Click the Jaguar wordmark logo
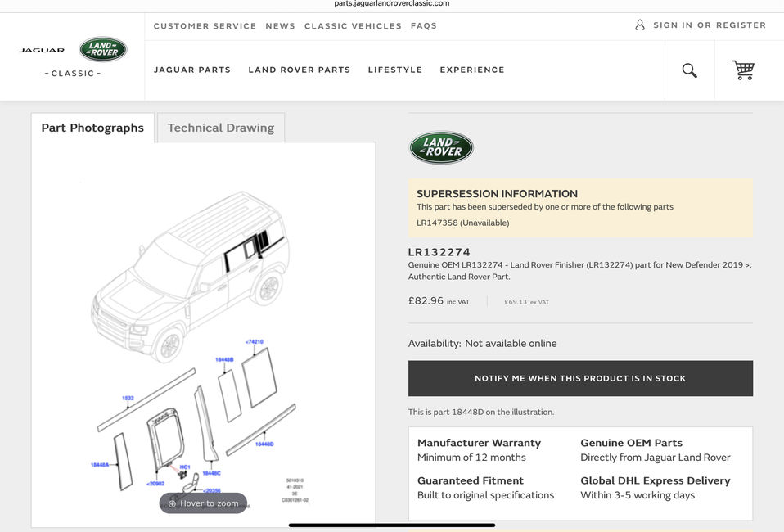The height and width of the screenshot is (532, 784). pos(42,50)
